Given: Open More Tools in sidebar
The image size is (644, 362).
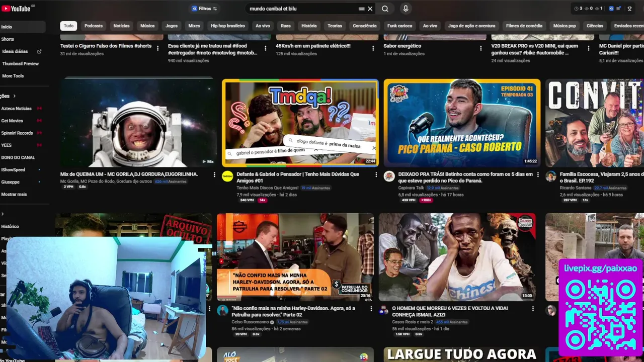Looking at the screenshot, I should pyautogui.click(x=13, y=76).
